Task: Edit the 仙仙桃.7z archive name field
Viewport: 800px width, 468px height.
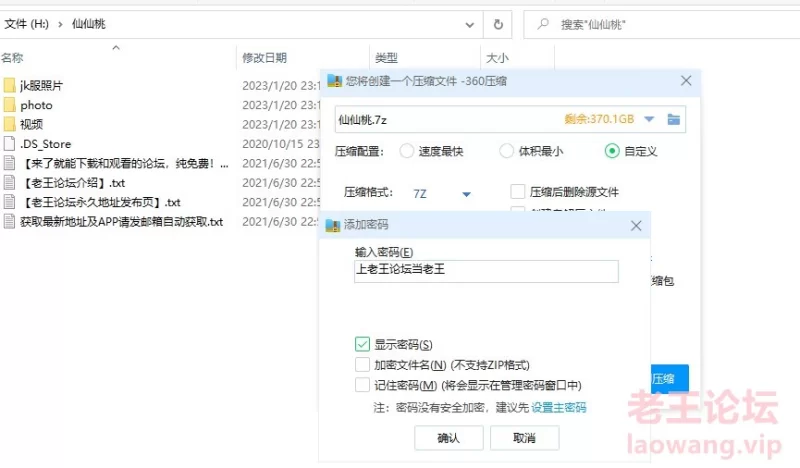Action: click(x=449, y=119)
